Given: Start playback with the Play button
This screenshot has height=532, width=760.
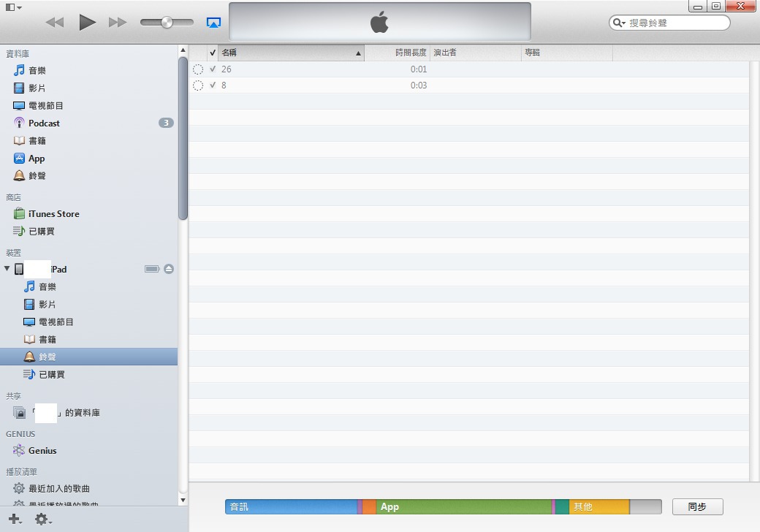Looking at the screenshot, I should (87, 22).
